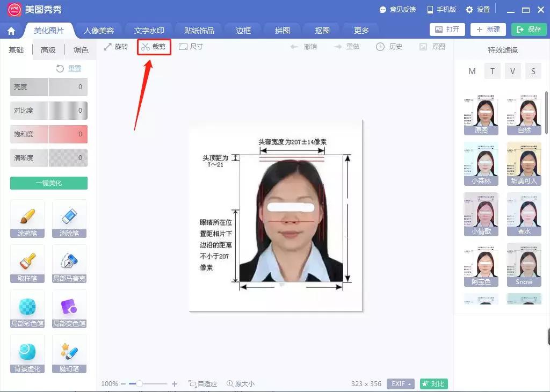Image resolution: width=550 pixels, height=392 pixels.
Task: Adjust the 饱和度 saturation slider
Action: (x=49, y=134)
